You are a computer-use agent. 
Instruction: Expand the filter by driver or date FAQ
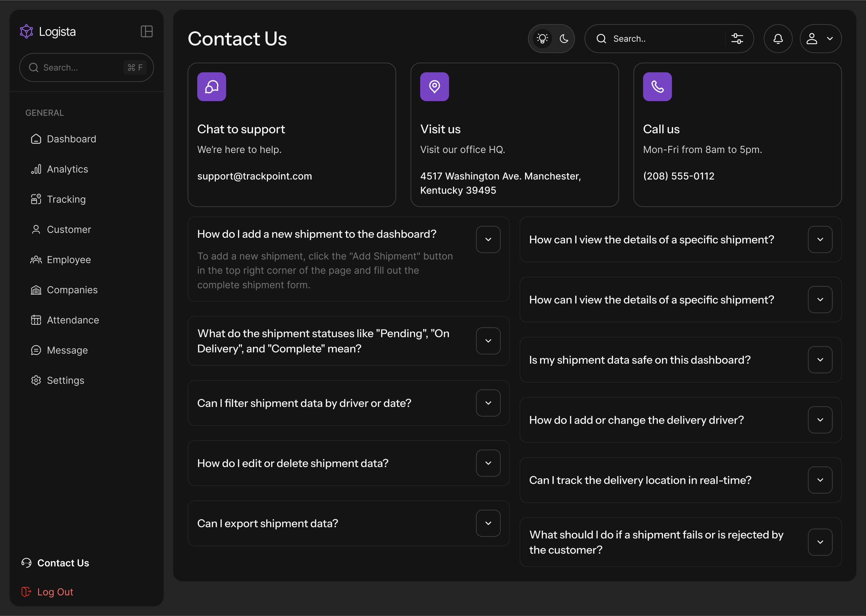point(488,403)
